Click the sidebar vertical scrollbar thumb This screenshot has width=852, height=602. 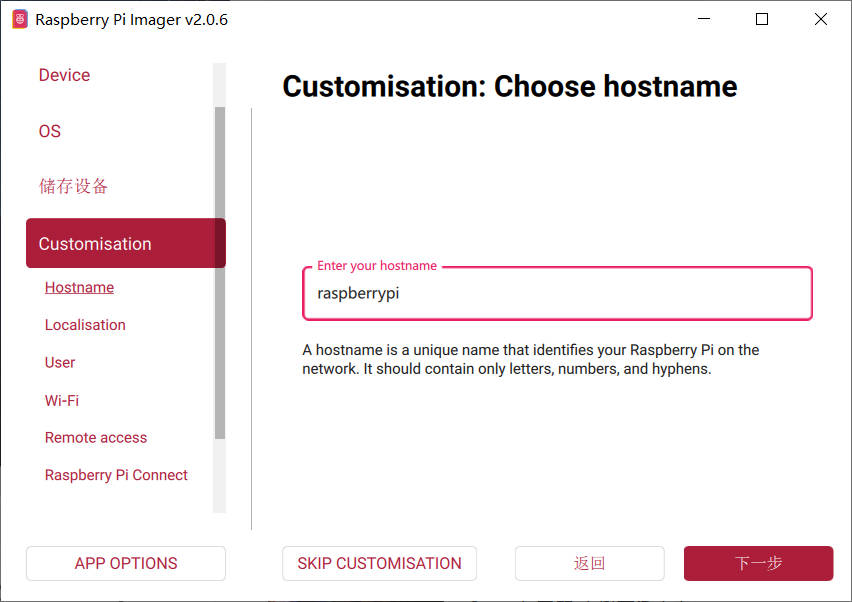[x=220, y=273]
